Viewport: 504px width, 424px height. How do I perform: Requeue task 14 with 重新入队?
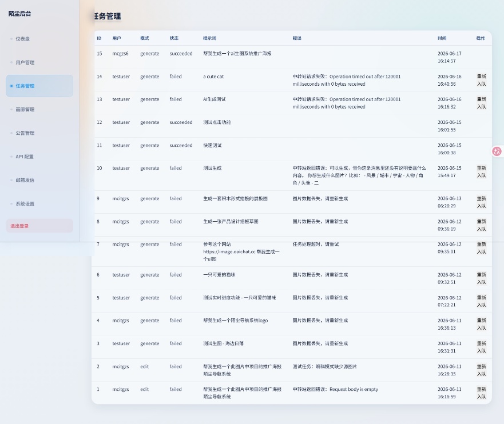[x=481, y=80]
